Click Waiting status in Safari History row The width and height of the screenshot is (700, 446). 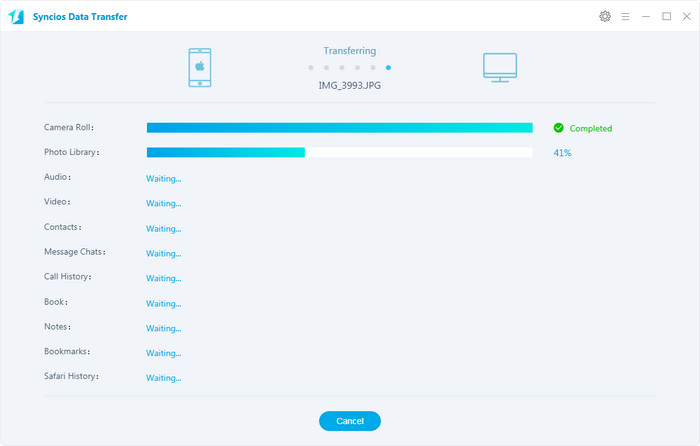coord(163,378)
